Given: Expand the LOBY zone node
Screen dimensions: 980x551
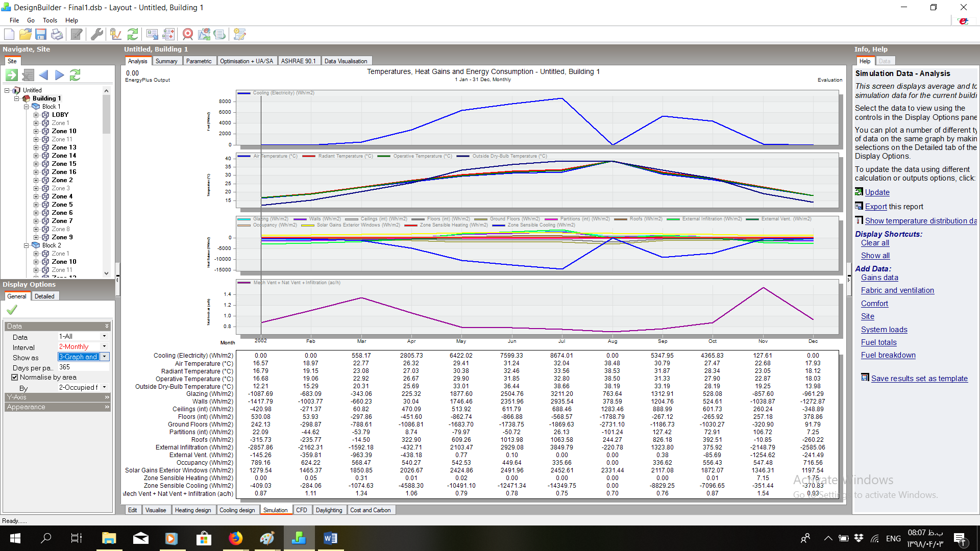Looking at the screenshot, I should tap(36, 115).
